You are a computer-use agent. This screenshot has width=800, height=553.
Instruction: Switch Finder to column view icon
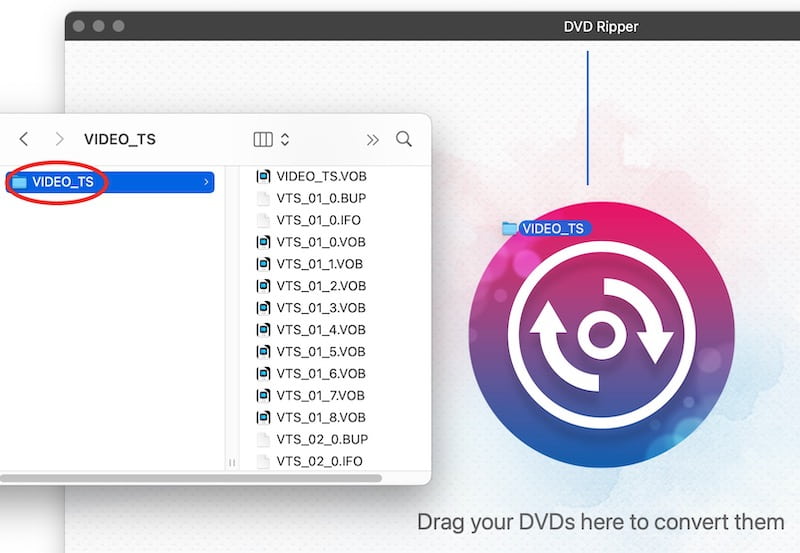tap(263, 139)
